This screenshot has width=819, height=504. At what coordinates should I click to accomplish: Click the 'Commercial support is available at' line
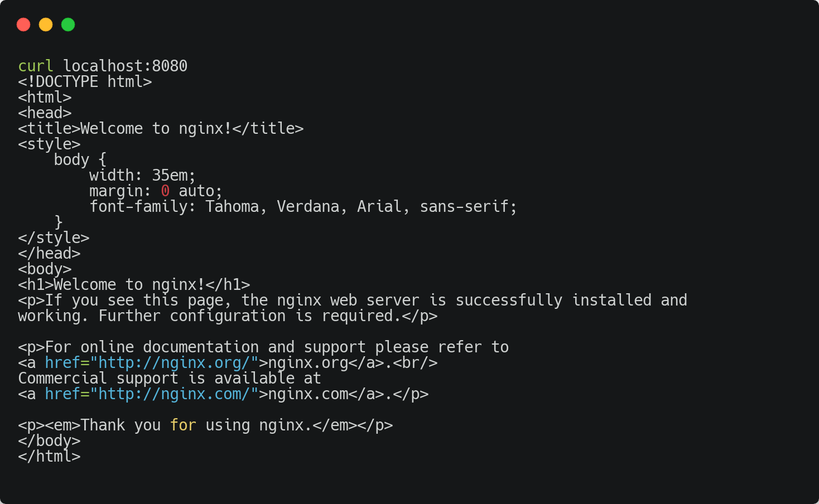170,379
